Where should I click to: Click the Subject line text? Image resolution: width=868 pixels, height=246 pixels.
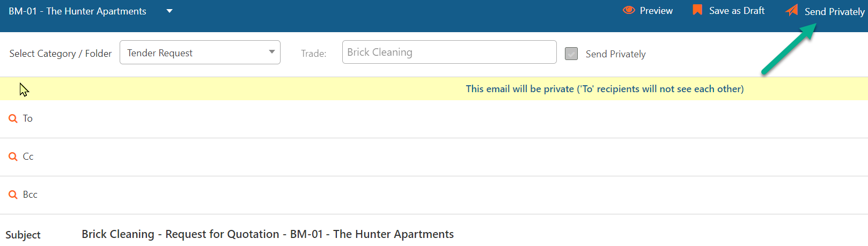[x=268, y=234]
